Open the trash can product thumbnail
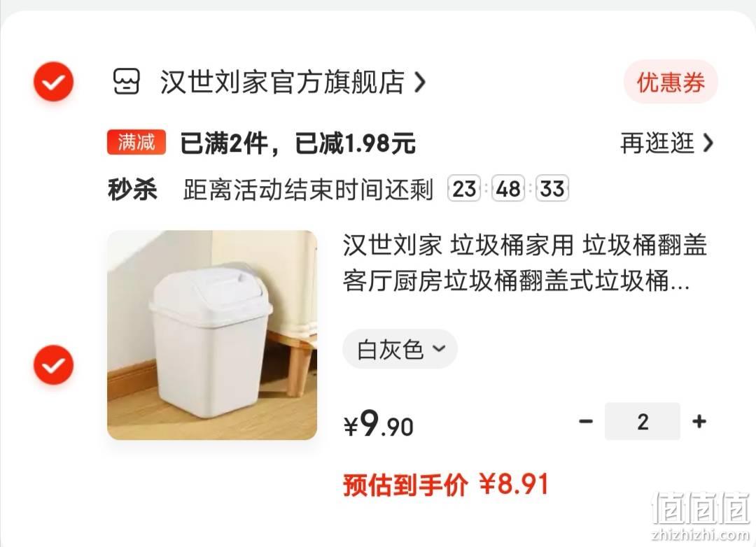Screen dimensions: 756x547 (212, 335)
